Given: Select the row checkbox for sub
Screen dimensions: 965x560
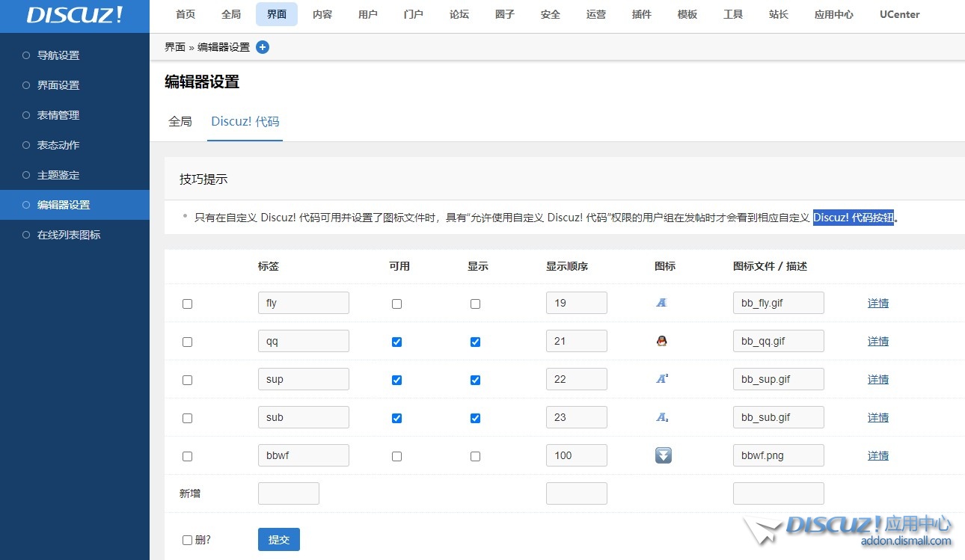Looking at the screenshot, I should [x=187, y=419].
